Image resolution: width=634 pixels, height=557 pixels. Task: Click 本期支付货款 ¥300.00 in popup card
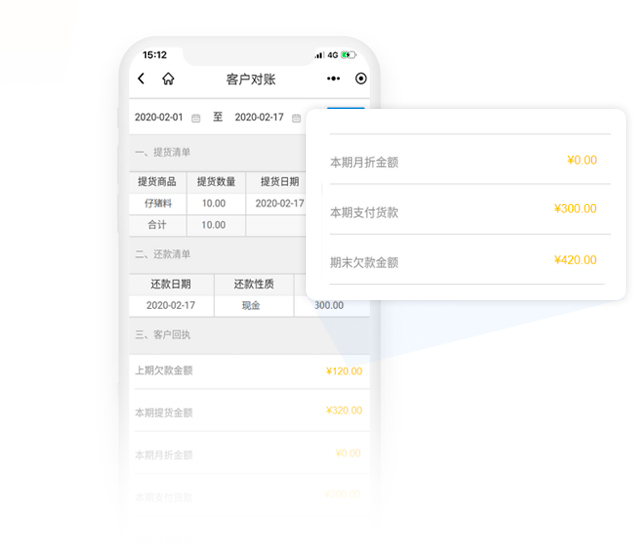[463, 211]
